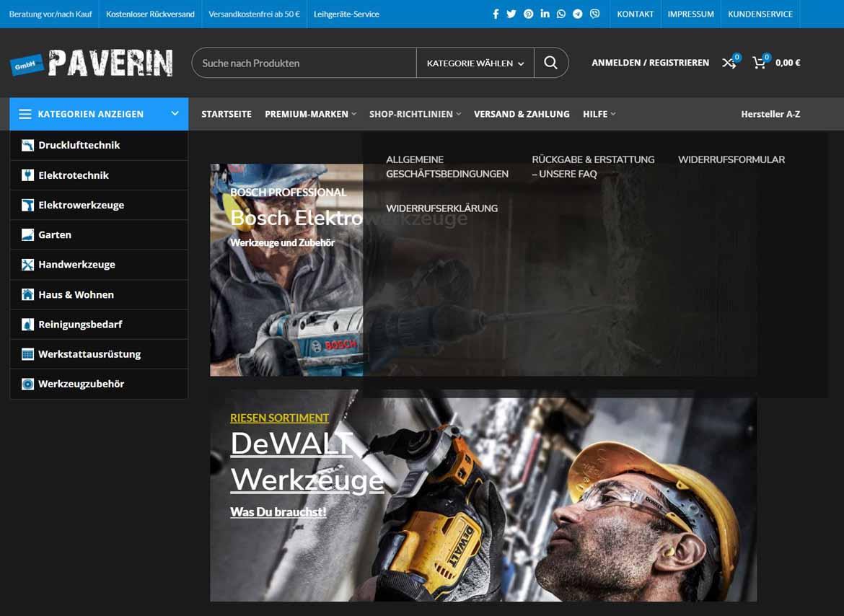Open the Impressum link
The image size is (844, 616).
[690, 14]
